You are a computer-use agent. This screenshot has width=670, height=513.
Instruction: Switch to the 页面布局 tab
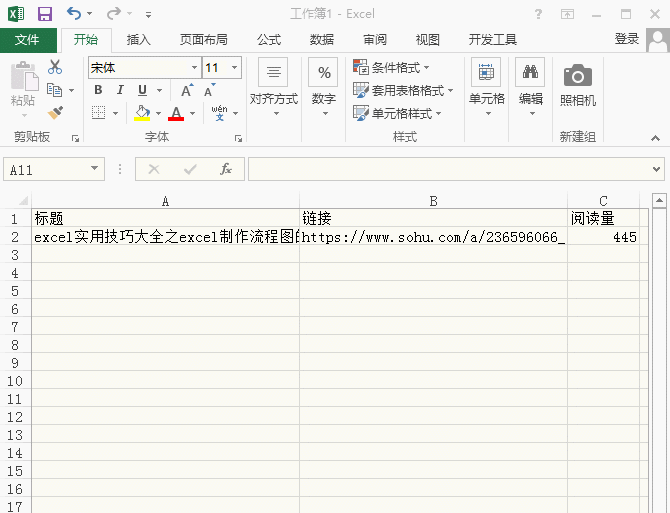pyautogui.click(x=203, y=40)
